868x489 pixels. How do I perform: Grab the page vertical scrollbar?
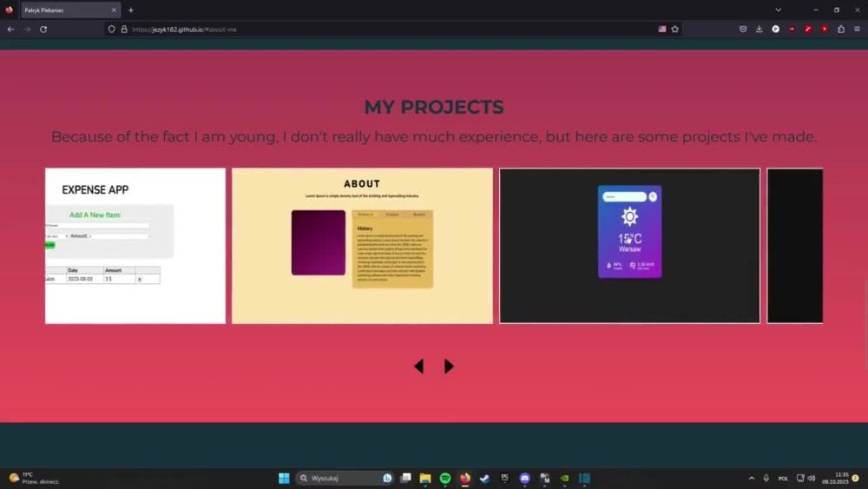[x=865, y=324]
